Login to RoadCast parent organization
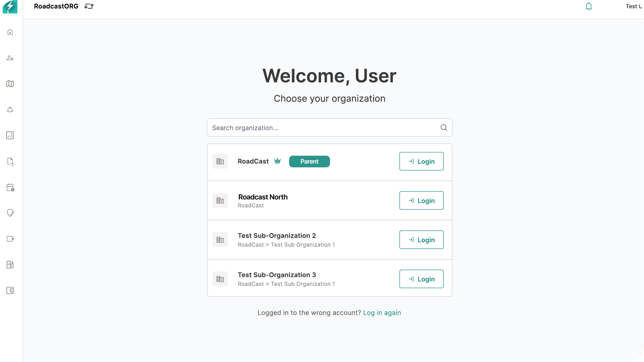644x362 pixels. (421, 162)
